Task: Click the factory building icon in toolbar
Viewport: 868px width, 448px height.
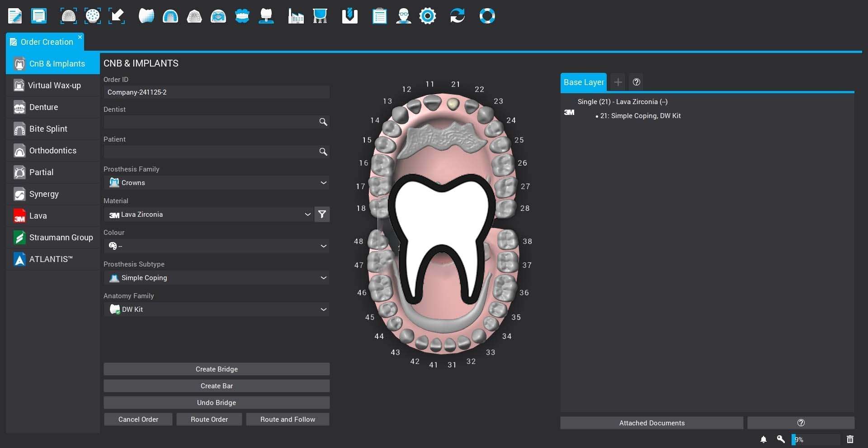Action: pyautogui.click(x=296, y=16)
